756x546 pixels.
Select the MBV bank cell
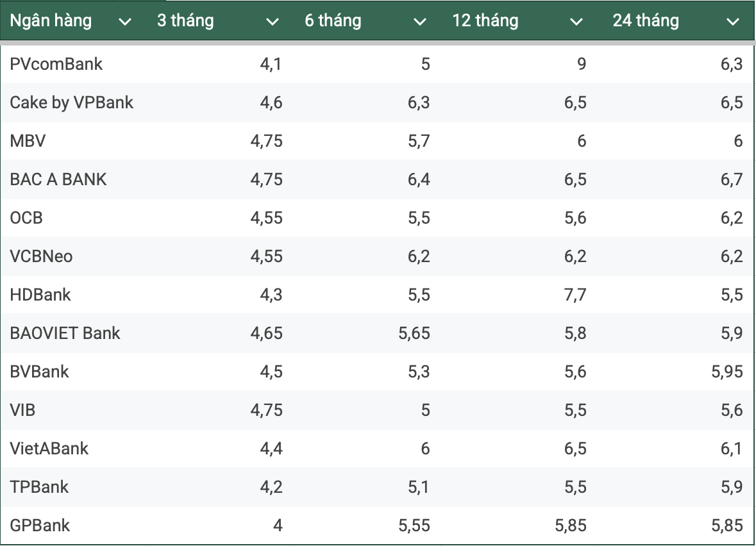coord(28,141)
